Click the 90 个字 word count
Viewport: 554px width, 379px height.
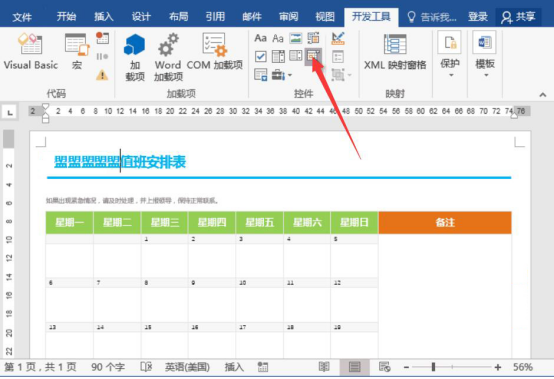108,367
